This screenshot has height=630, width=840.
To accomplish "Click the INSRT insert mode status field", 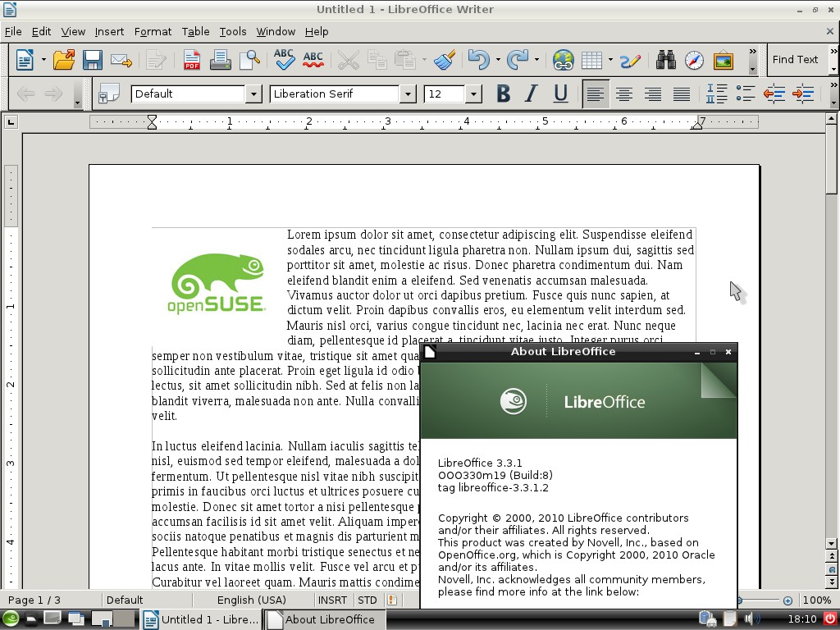I will (x=332, y=600).
